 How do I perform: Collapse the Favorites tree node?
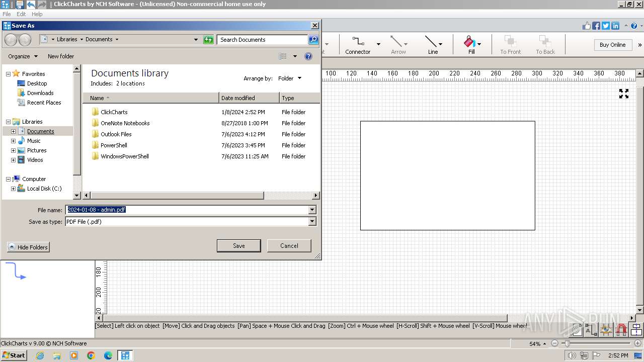coord(9,74)
